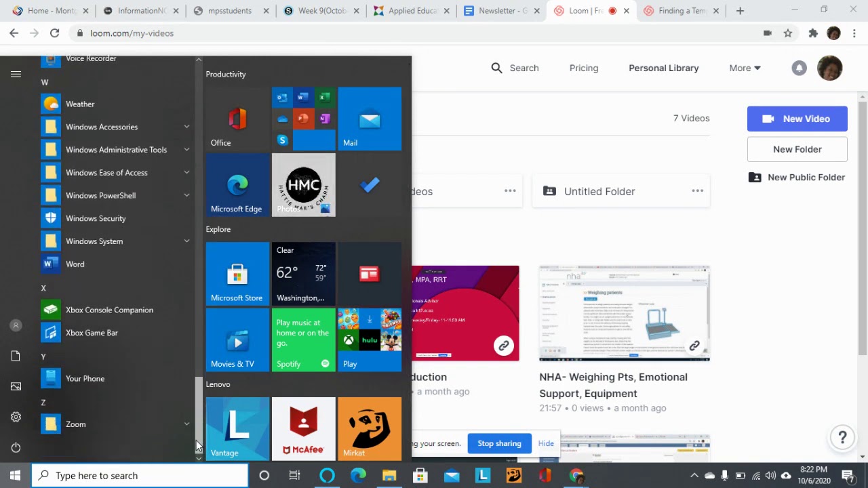Open Xbox Console Companion app
Image resolution: width=868 pixels, height=488 pixels.
(x=115, y=310)
